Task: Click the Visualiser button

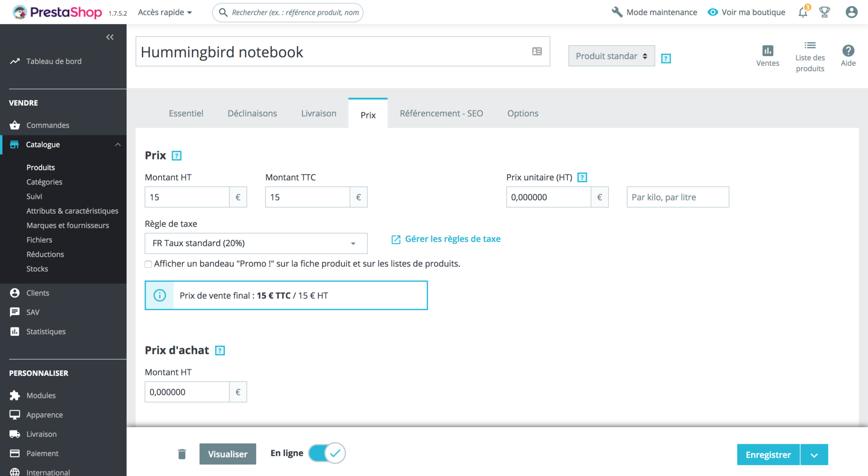Action: (228, 454)
